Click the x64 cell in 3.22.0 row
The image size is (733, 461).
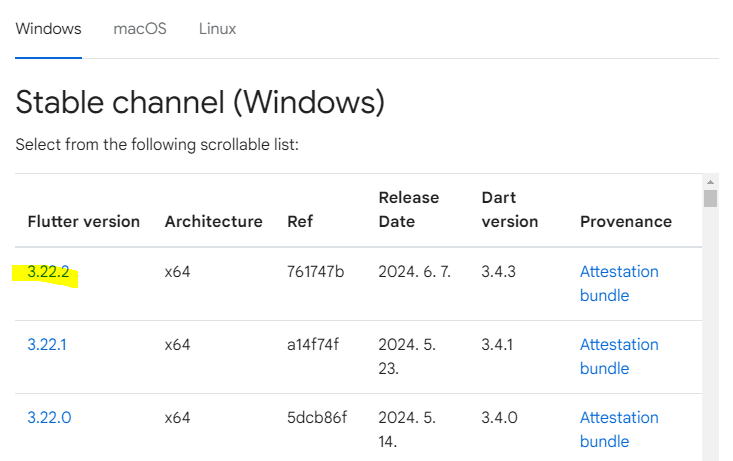[177, 418]
